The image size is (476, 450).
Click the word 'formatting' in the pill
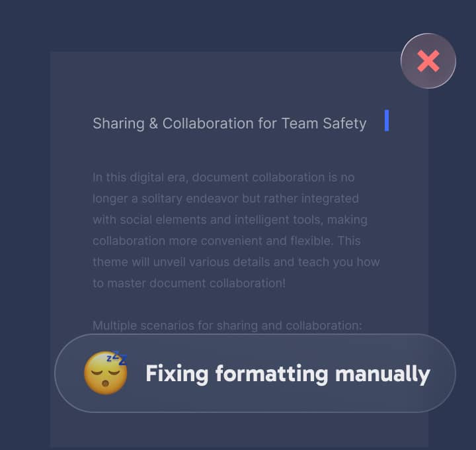(272, 374)
